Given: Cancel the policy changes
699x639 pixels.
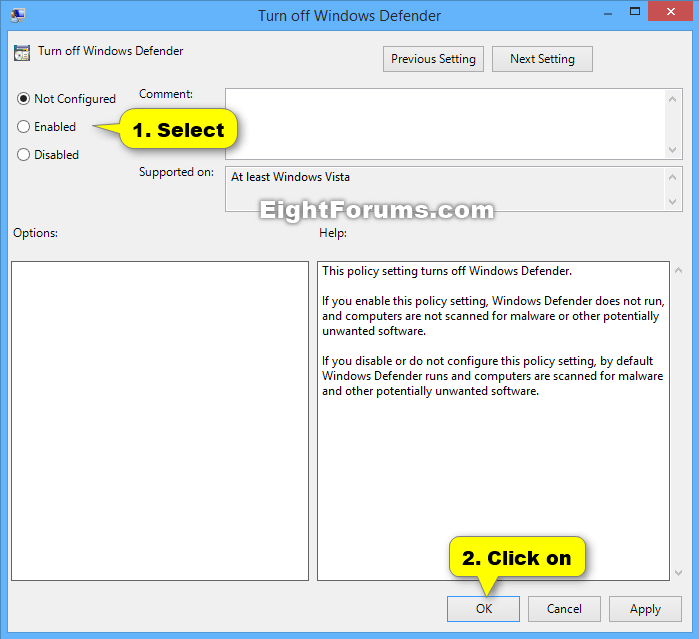Looking at the screenshot, I should coord(564,608).
